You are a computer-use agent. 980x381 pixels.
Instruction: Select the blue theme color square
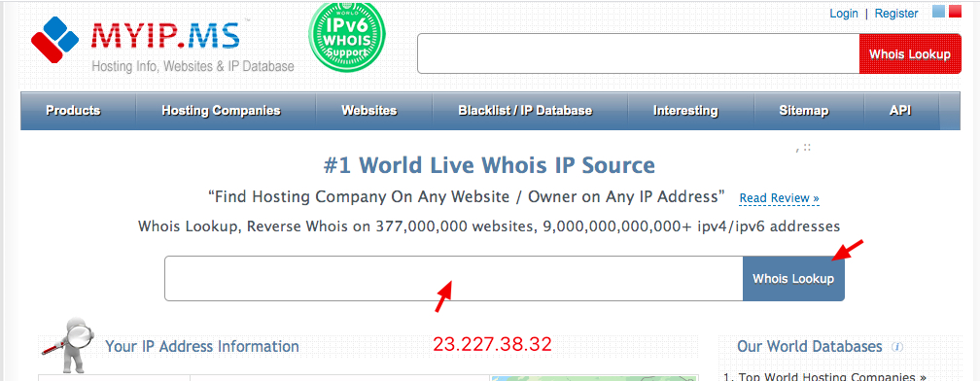coord(939,12)
